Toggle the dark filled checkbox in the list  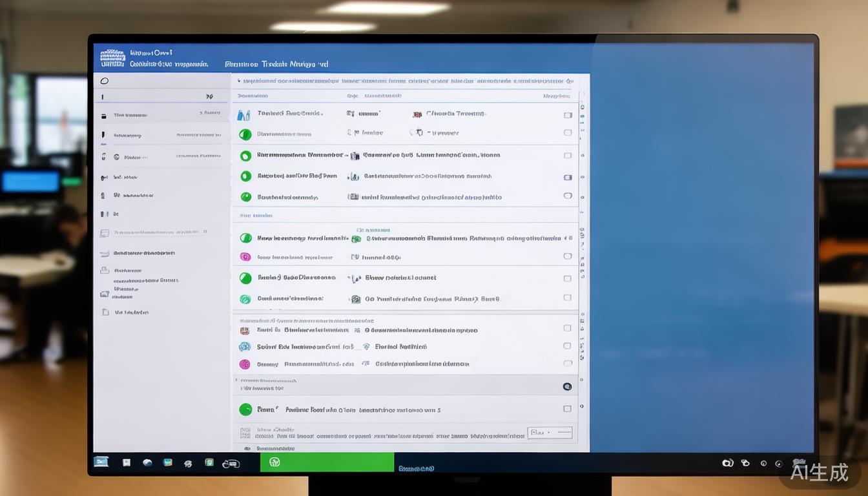click(568, 177)
